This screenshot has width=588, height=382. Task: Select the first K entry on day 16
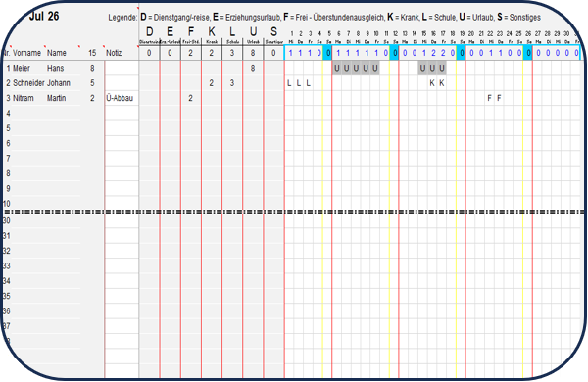point(432,83)
